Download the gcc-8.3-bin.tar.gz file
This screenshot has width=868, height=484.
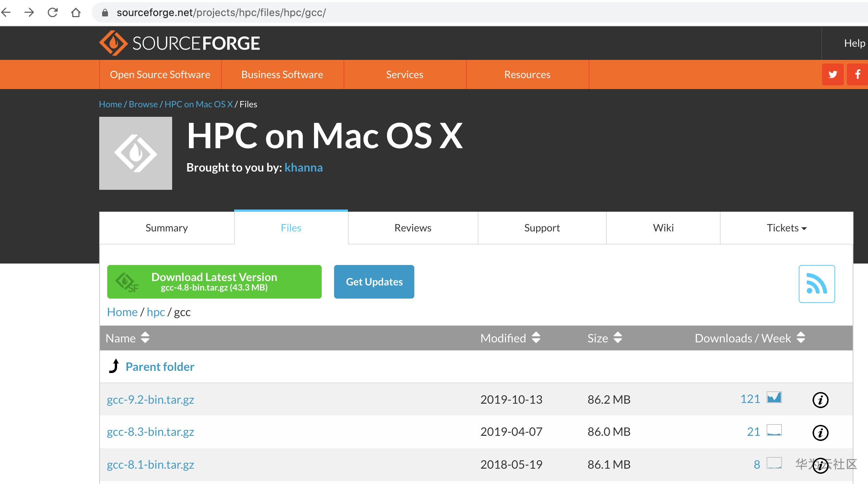150,432
